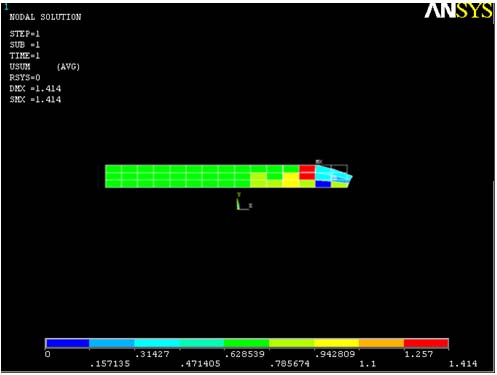This screenshot has width=497, height=375.
Task: Pick the orange legend color band
Action: (x=381, y=343)
